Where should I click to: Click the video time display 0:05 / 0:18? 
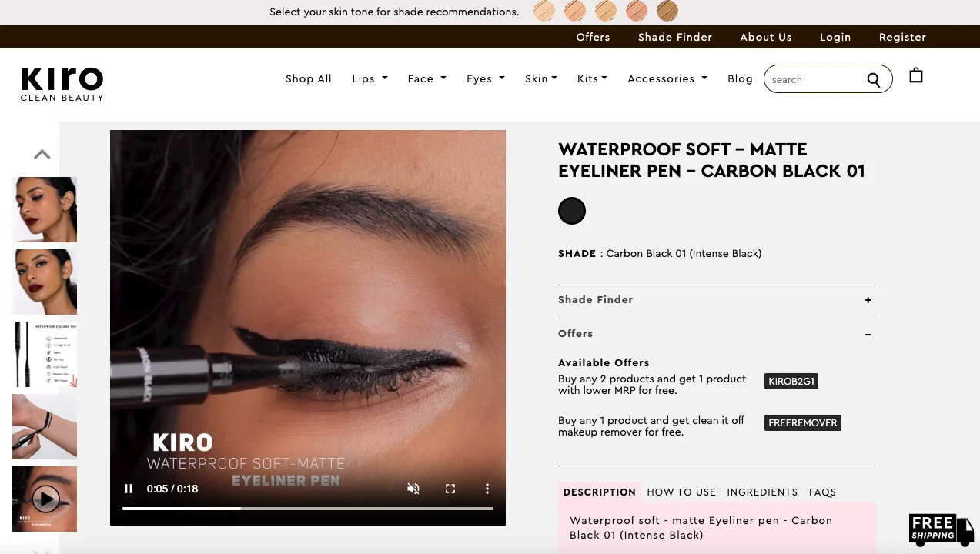click(x=172, y=489)
